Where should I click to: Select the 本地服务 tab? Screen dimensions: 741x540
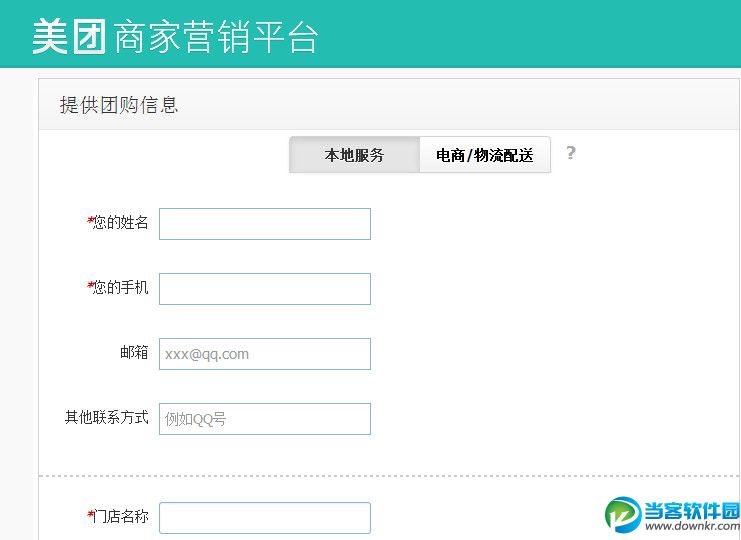pyautogui.click(x=354, y=155)
